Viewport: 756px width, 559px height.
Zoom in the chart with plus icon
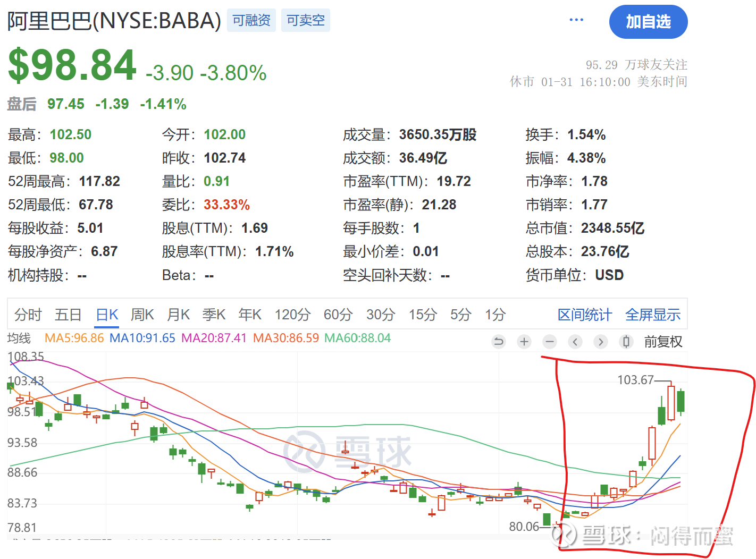point(524,342)
